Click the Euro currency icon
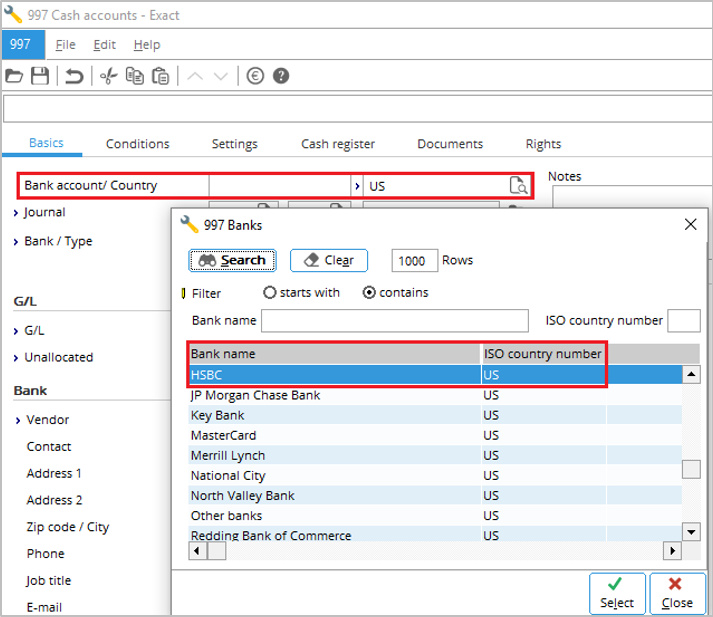Screen dimensions: 713x617 255,76
